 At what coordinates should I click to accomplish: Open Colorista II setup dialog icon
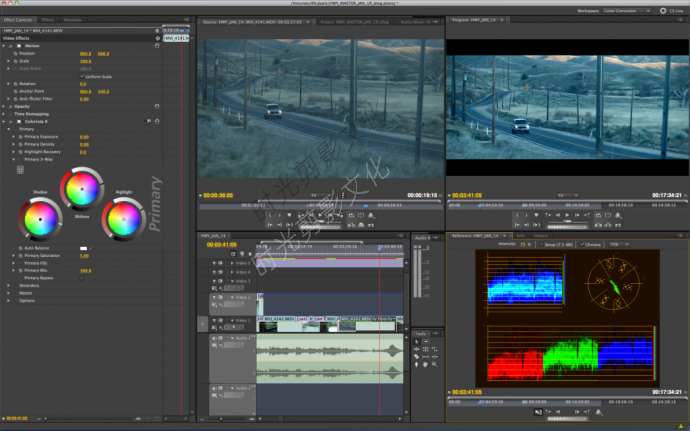(x=148, y=121)
